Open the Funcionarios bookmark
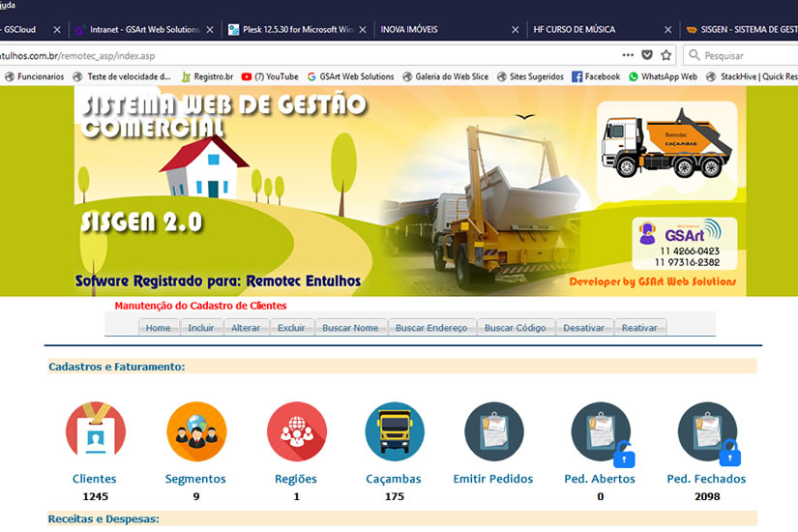 pyautogui.click(x=35, y=76)
